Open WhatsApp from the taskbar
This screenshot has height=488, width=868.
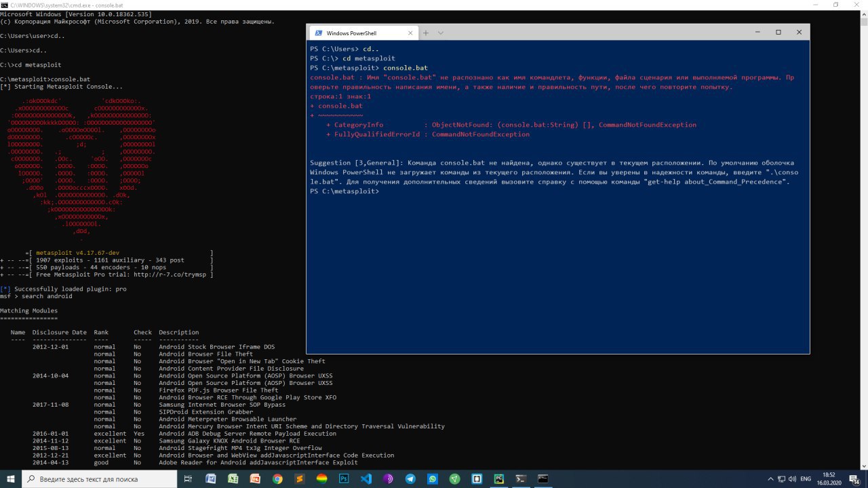click(x=433, y=479)
